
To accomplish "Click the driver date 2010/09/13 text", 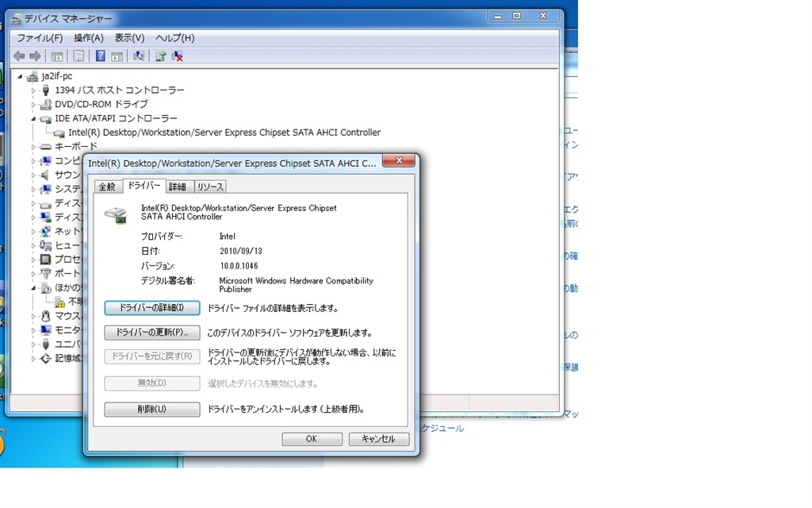I will point(241,251).
